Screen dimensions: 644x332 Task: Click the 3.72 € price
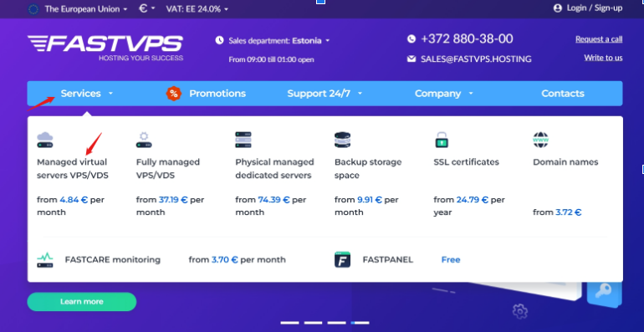coord(569,212)
